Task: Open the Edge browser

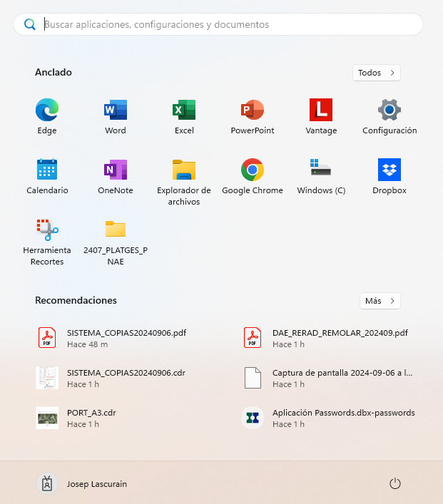Action: click(x=47, y=110)
